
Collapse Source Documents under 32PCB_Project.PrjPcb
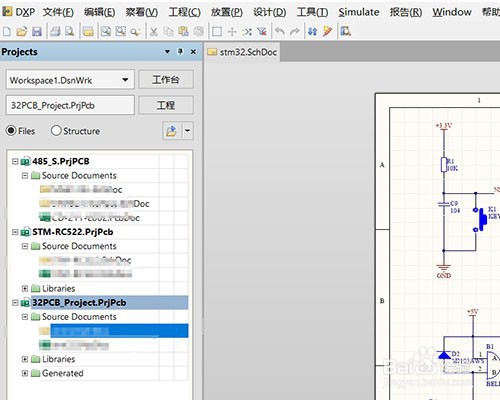tap(25, 317)
